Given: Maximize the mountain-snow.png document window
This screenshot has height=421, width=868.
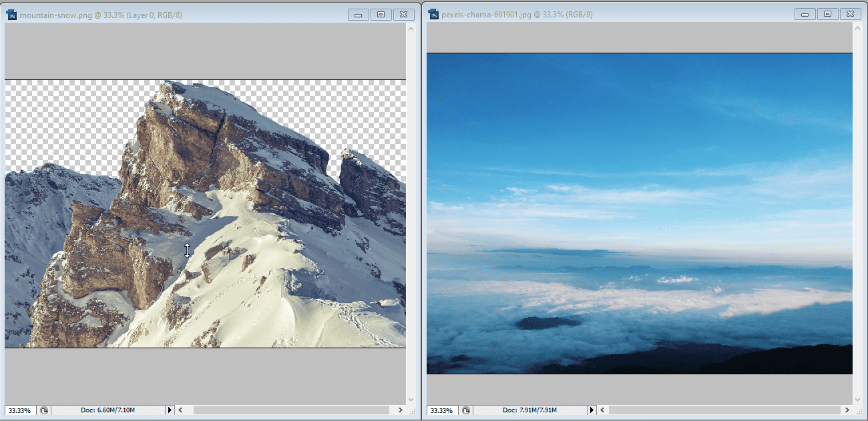Looking at the screenshot, I should tap(381, 14).
